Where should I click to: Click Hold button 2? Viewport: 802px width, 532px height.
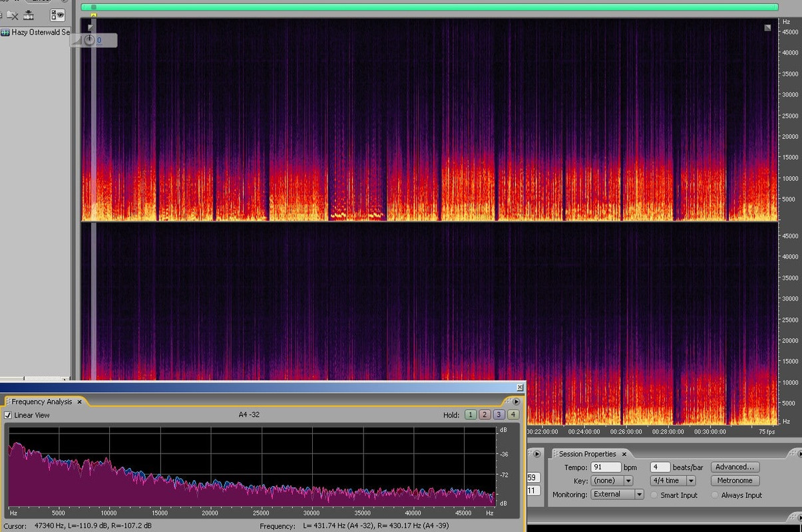(485, 414)
